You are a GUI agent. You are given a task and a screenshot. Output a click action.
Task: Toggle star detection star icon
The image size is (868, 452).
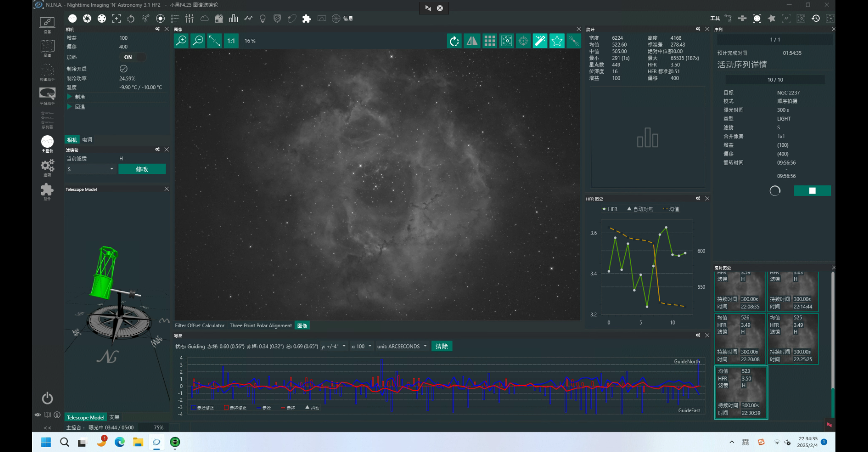557,41
